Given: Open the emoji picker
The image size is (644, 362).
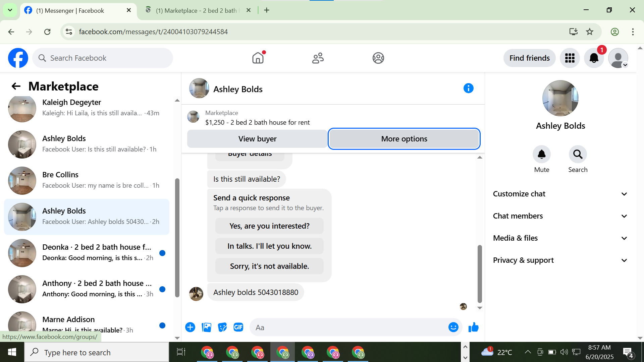Looking at the screenshot, I should 453,327.
